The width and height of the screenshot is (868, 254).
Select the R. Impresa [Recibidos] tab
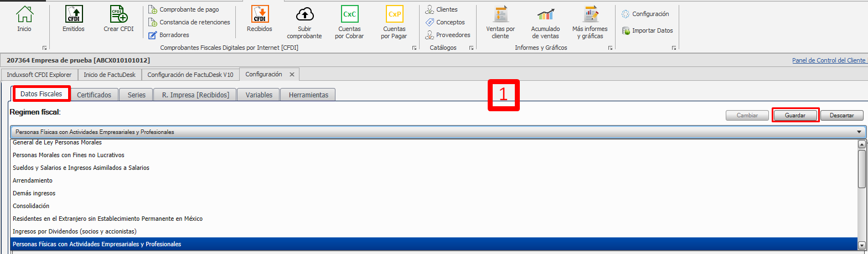(195, 95)
